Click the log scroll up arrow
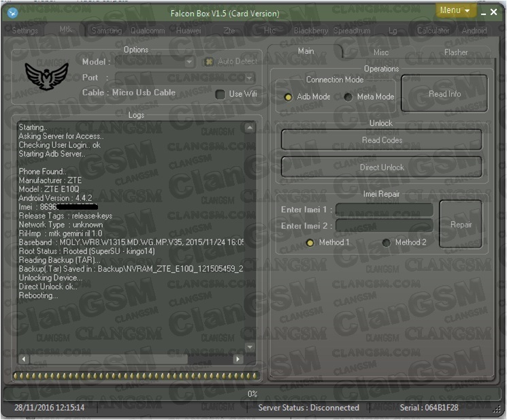This screenshot has height=420, width=507. click(250, 128)
